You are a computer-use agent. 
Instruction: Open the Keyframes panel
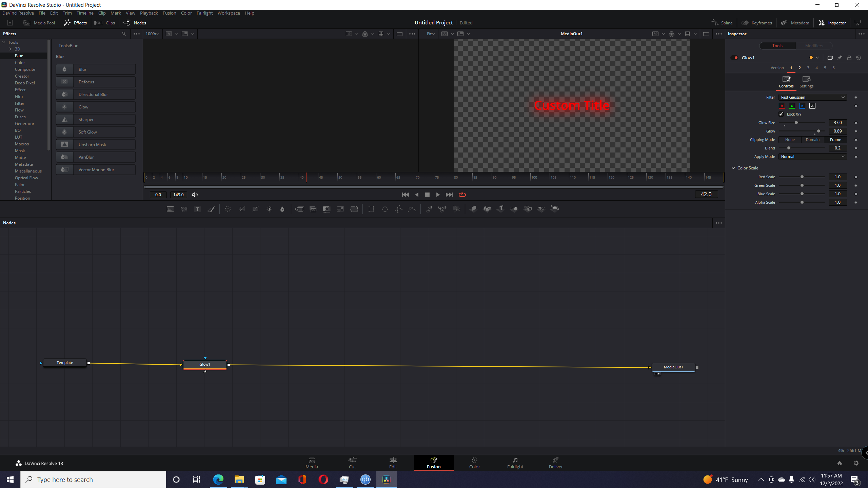757,23
